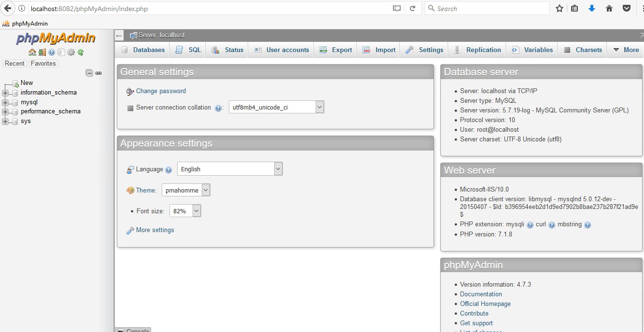Open the Pocket icon in browser toolbar
Viewport: 644px width, 332px height.
(x=626, y=8)
